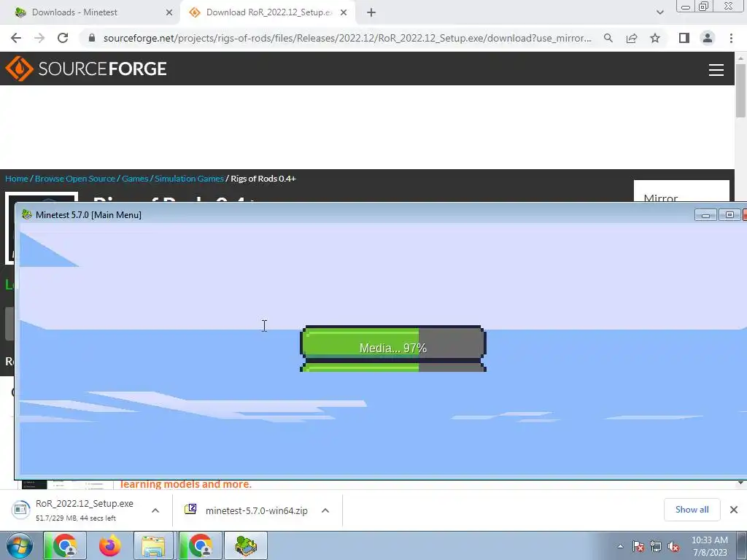Open the first Chrome taskbar icon

pyautogui.click(x=65, y=545)
